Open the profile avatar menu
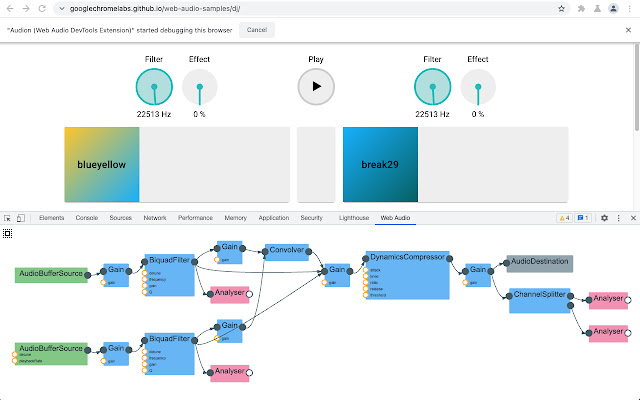Viewport: 640px width, 400px height. point(613,9)
